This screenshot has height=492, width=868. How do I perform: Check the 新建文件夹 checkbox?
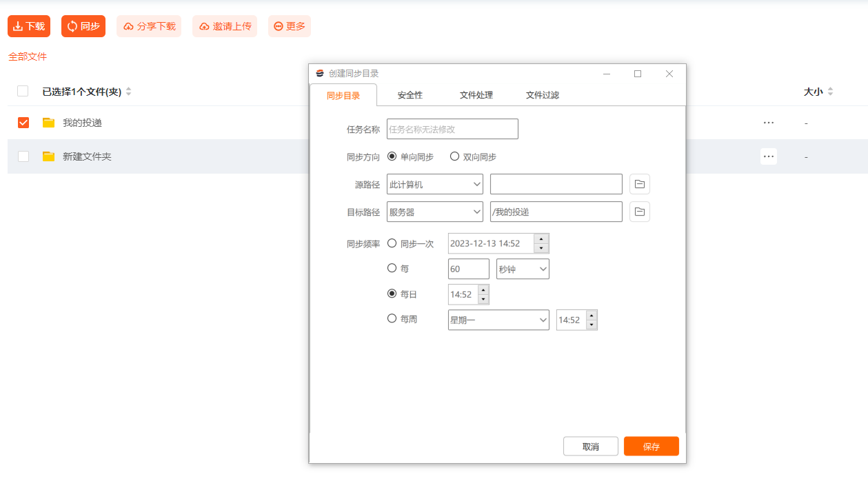23,156
